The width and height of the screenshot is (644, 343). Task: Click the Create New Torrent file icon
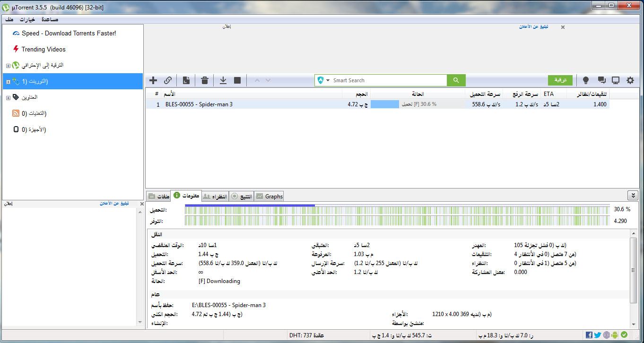(186, 80)
